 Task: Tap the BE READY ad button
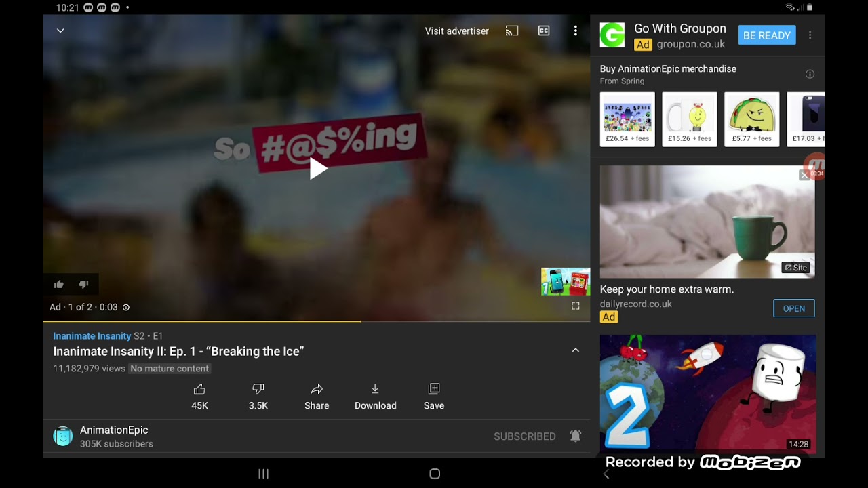point(766,35)
